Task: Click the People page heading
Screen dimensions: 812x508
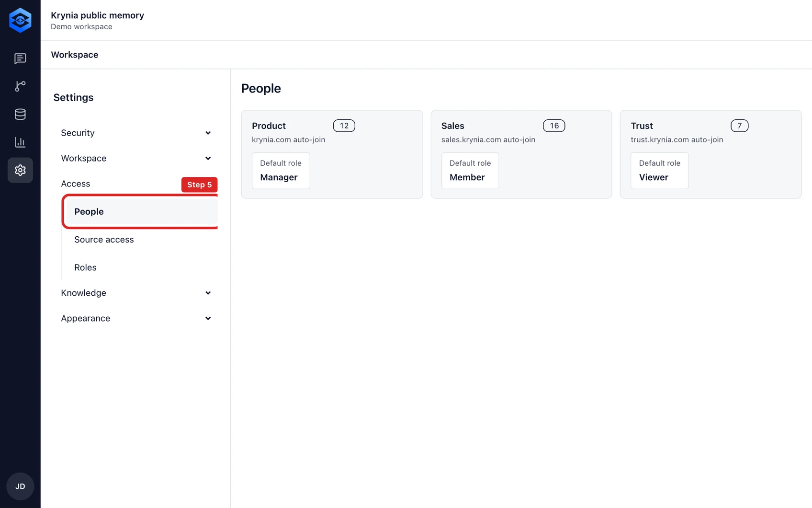Action: point(261,89)
